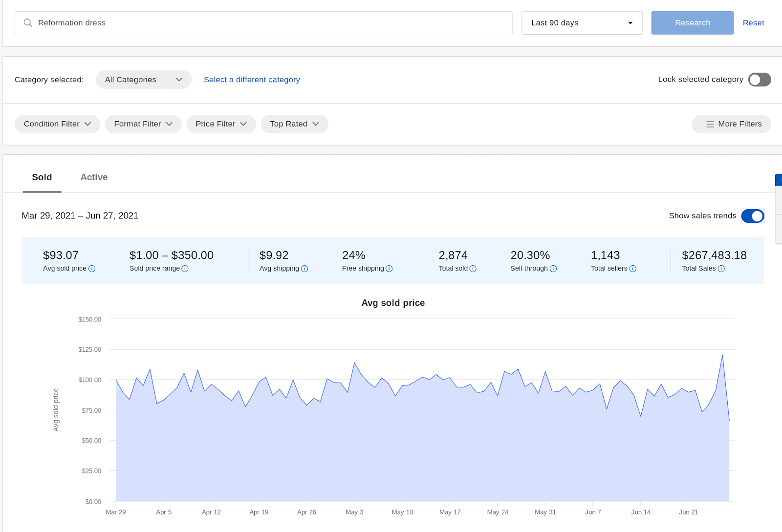
Task: Switch to the Active tab
Action: click(x=94, y=177)
